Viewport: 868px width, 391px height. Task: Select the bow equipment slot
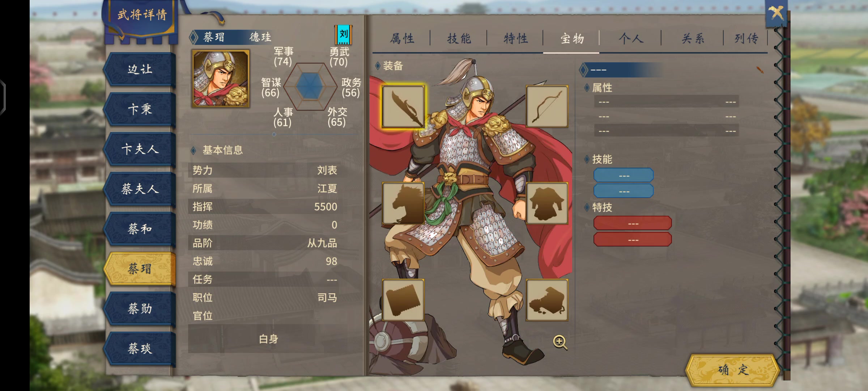pos(547,106)
